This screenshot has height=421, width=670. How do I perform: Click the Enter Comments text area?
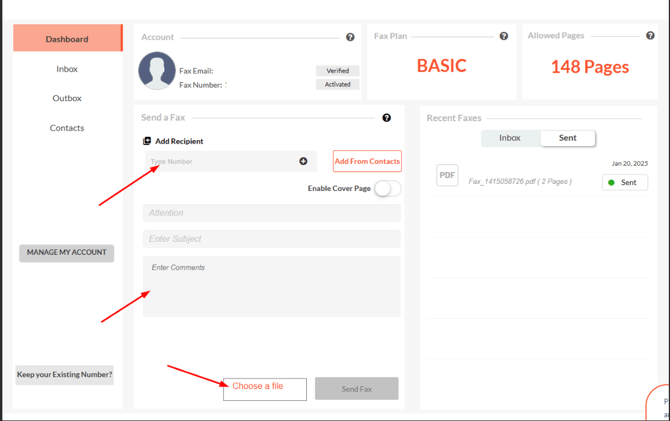click(271, 286)
